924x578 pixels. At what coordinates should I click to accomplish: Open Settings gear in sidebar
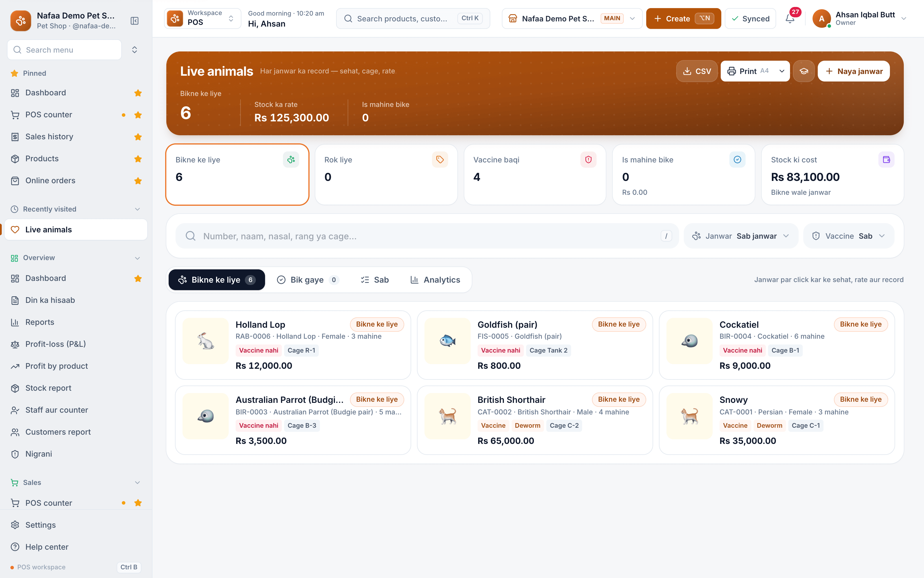15,525
